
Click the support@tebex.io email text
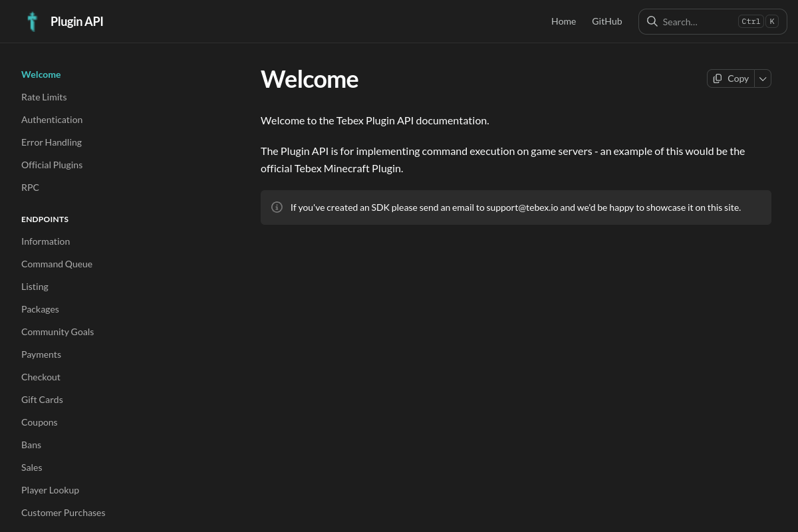522,207
